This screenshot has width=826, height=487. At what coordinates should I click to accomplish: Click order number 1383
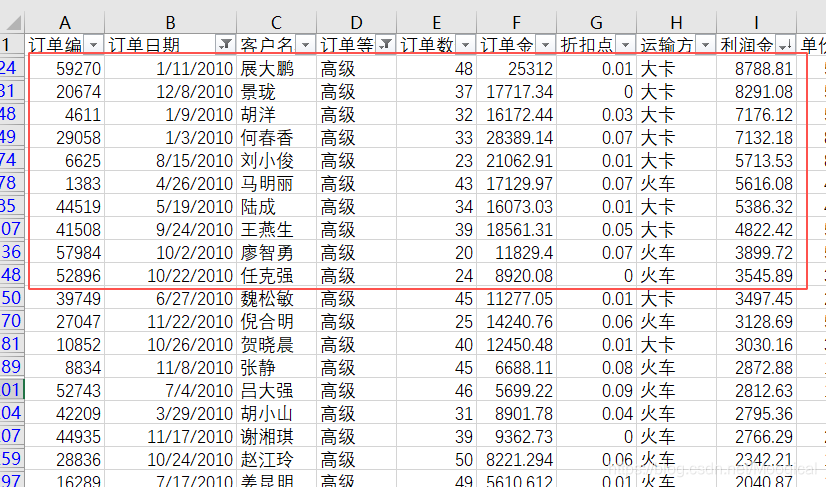(83, 183)
